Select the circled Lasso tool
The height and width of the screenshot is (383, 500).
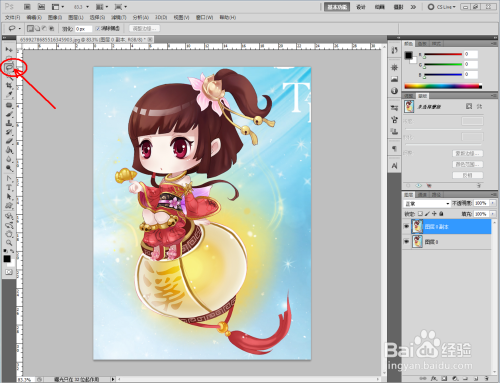9,67
